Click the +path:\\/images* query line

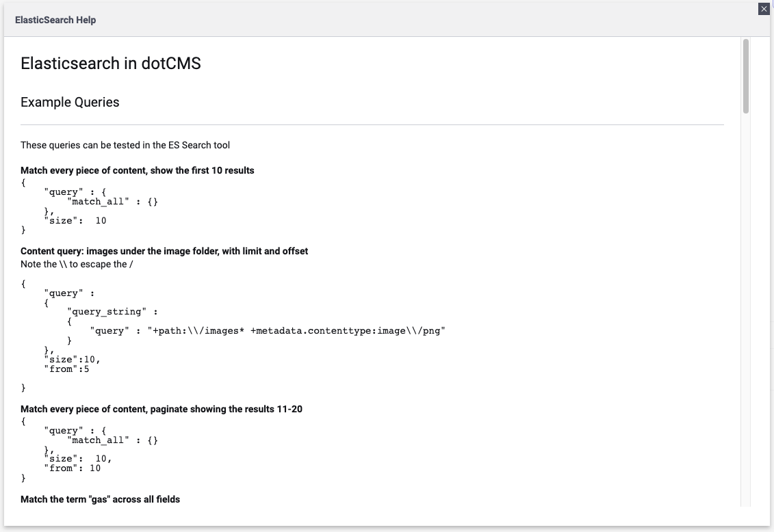coord(268,331)
